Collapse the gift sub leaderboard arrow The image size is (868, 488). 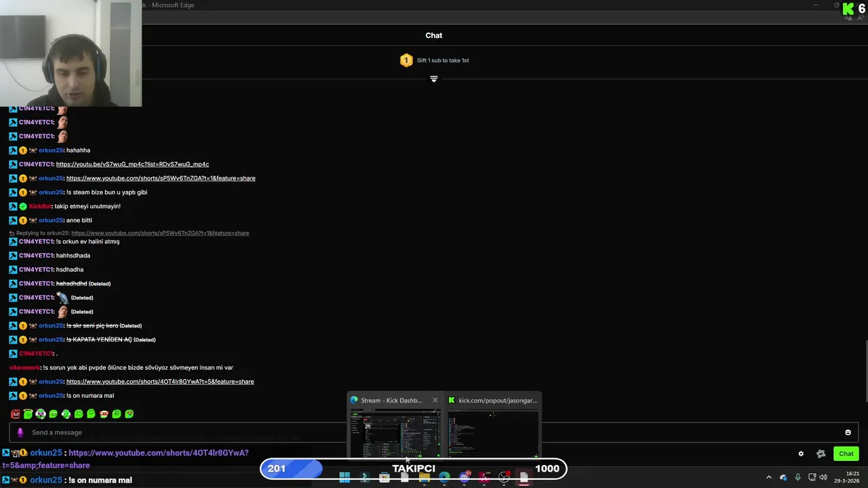pos(434,79)
